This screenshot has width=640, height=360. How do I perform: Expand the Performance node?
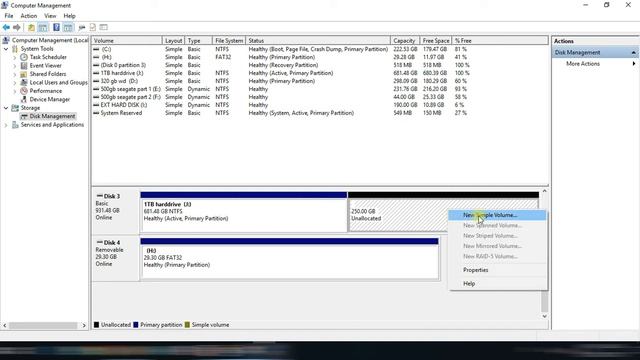point(15,91)
